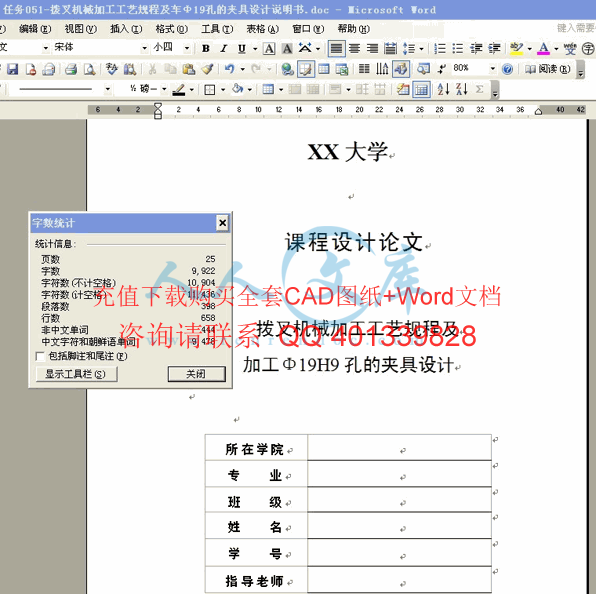Close the 字数统计 dialog with X

pos(223,223)
